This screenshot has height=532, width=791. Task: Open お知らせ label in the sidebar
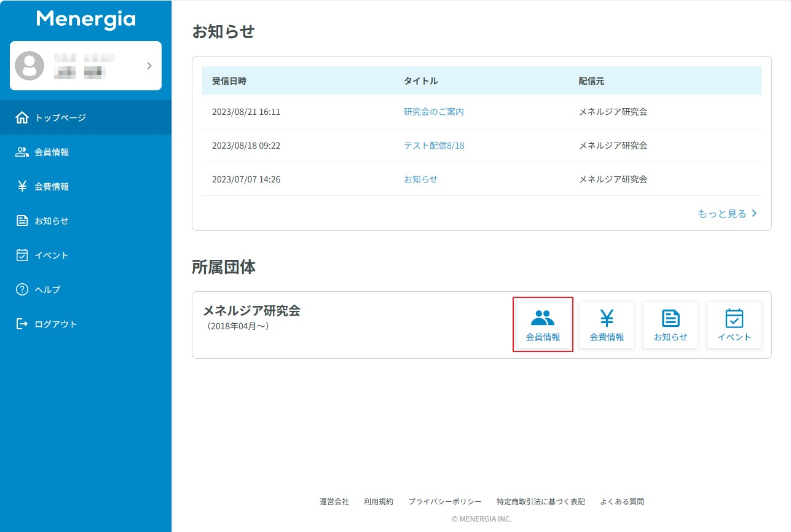[52, 221]
